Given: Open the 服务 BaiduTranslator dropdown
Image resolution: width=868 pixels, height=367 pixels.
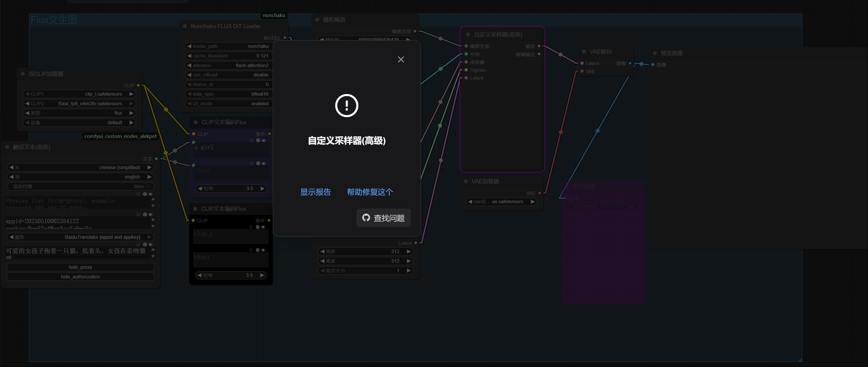Looking at the screenshot, I should [x=80, y=237].
